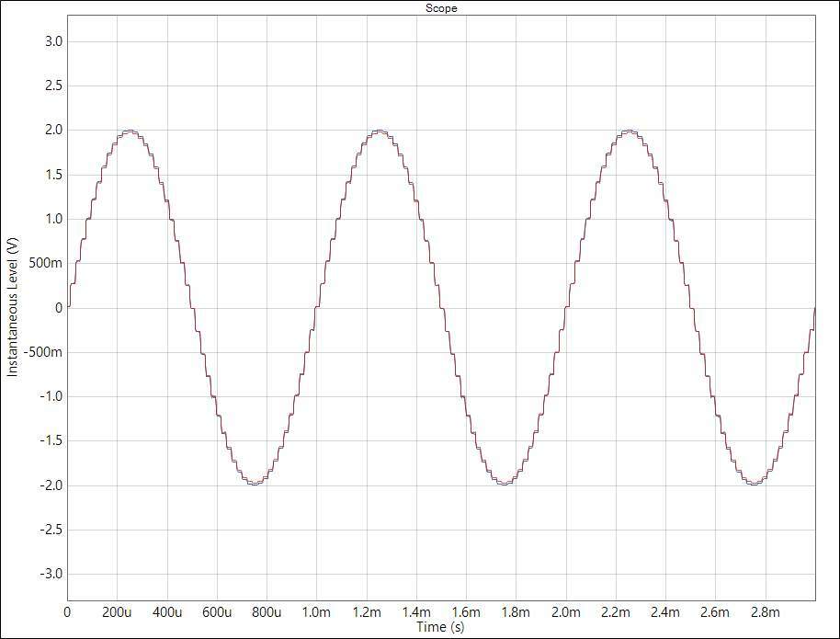The width and height of the screenshot is (840, 639).
Task: Click the 1.0m time axis label
Action: point(316,612)
